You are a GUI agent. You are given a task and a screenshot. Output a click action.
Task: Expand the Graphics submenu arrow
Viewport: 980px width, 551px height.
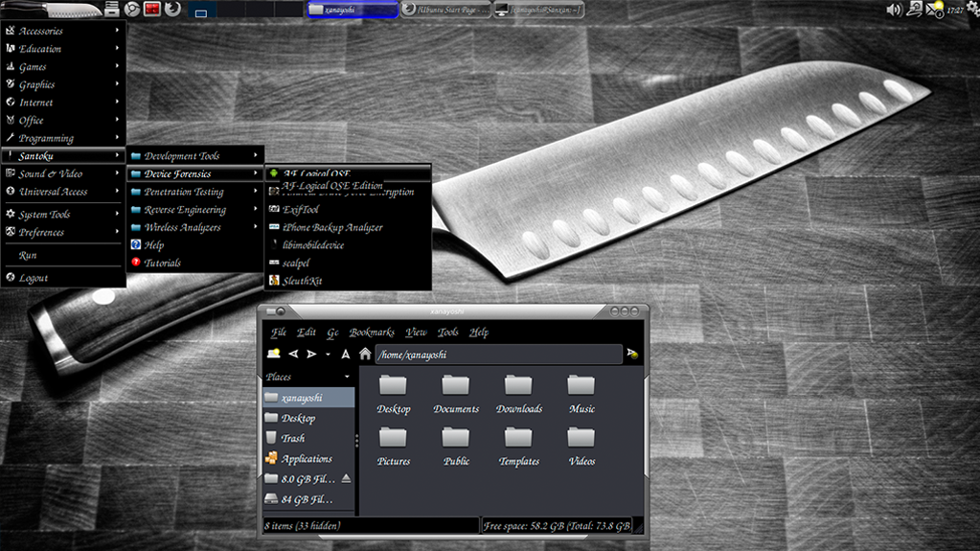117,83
